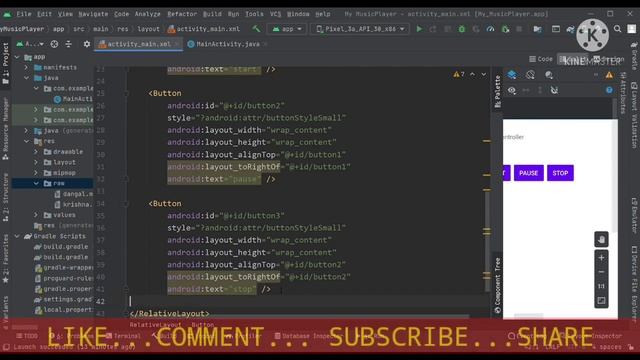Expand the manifests folder
Screen dimensions: 640x360
point(27,67)
